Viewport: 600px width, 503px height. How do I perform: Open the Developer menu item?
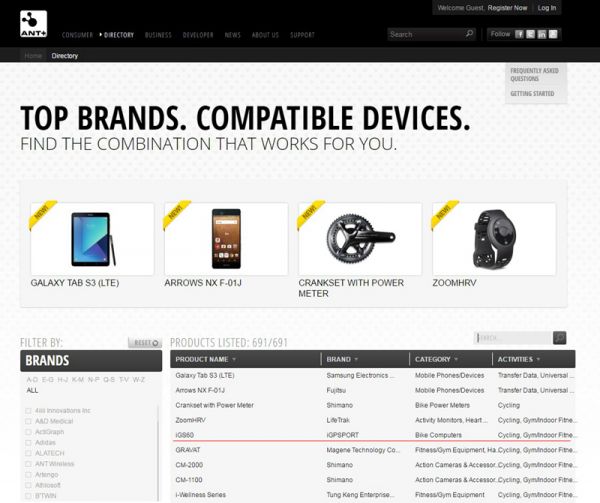(x=198, y=35)
